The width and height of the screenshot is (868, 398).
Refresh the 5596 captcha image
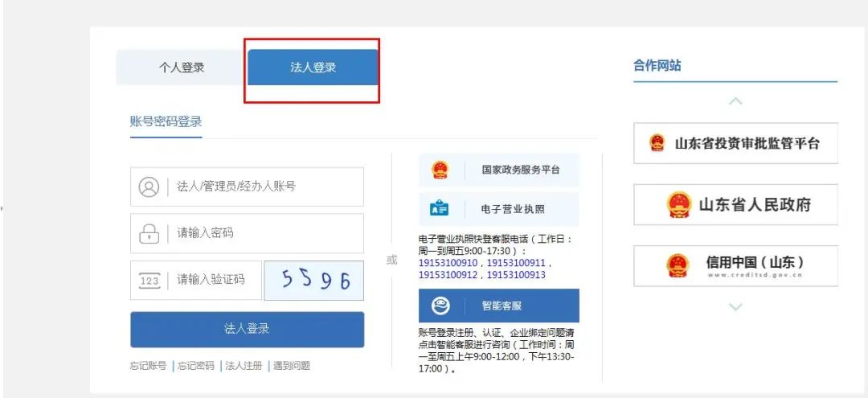313,281
